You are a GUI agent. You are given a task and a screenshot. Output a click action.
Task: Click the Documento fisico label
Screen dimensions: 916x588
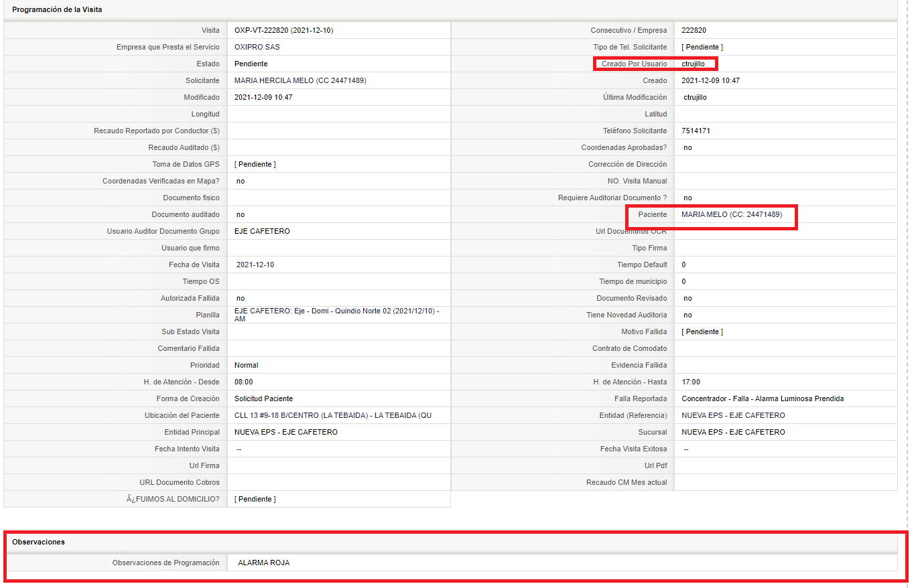[x=191, y=198]
